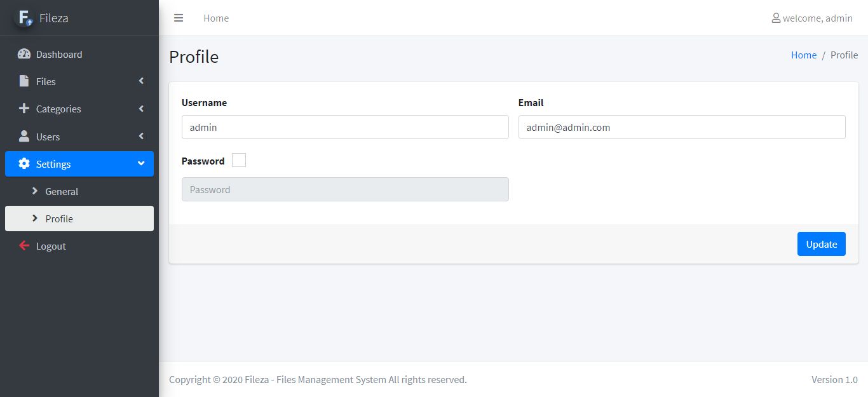Click the Dashboard speedometer icon

[24, 54]
